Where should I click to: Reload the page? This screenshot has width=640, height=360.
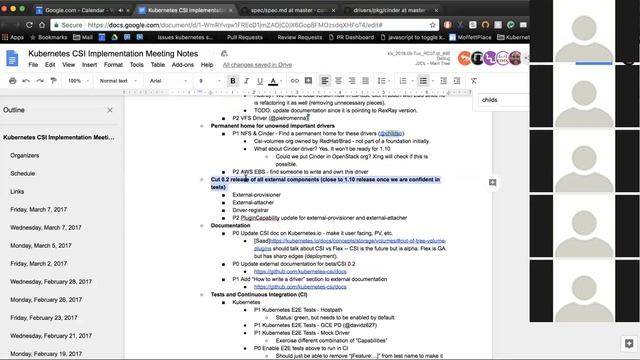29,25
